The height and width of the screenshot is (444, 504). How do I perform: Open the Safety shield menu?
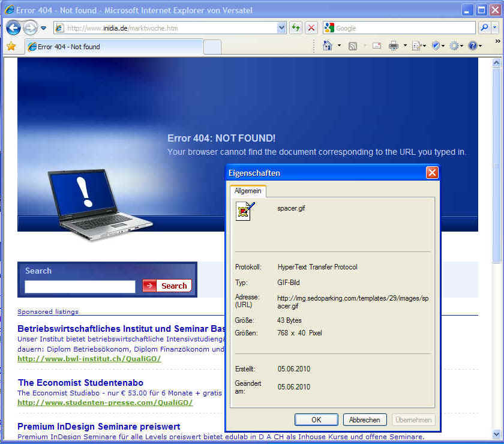coord(438,46)
